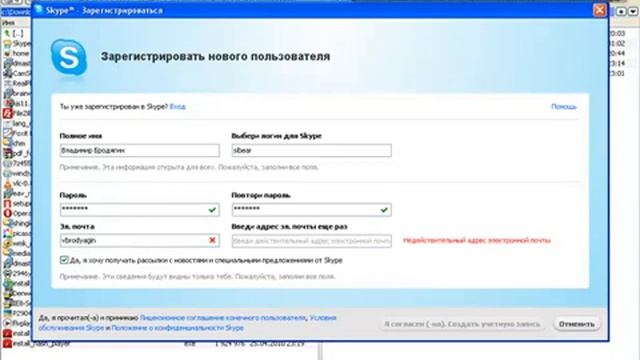Focus the repeat email address field
The image size is (640, 360).
pyautogui.click(x=311, y=241)
